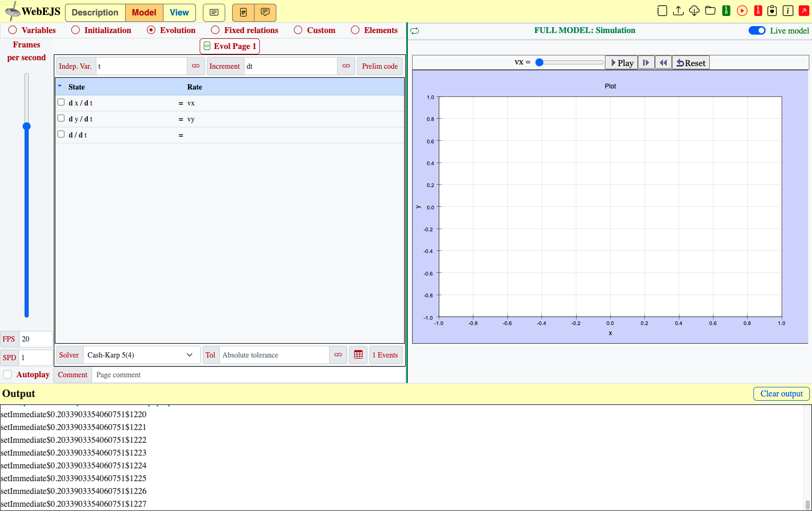This screenshot has height=511, width=812.
Task: Switch to the Description tab
Action: [x=95, y=12]
